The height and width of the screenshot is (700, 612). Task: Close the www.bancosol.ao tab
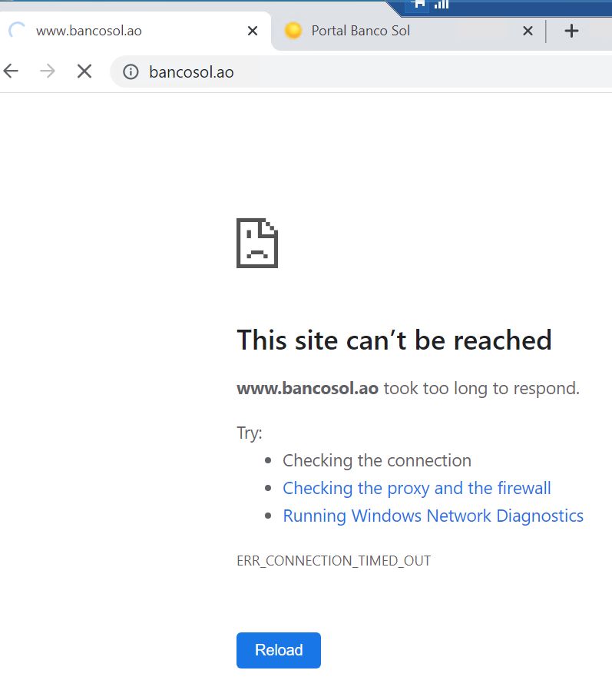click(253, 31)
